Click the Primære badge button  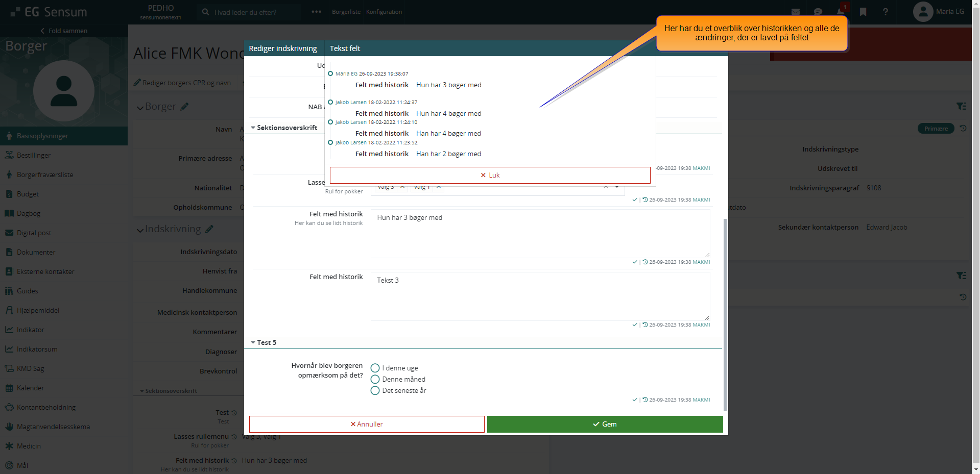[x=936, y=129]
